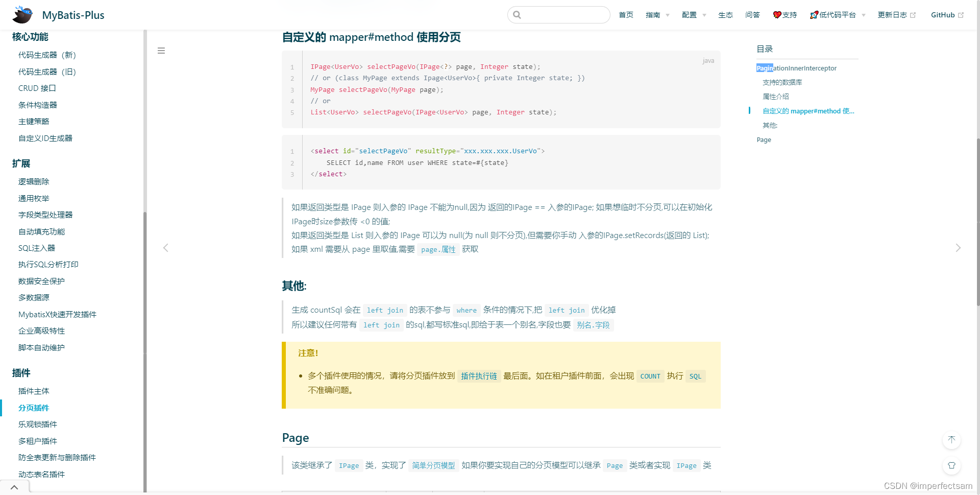Click the 插件执行链 link in warning box
This screenshot has width=980, height=495.
[479, 376]
